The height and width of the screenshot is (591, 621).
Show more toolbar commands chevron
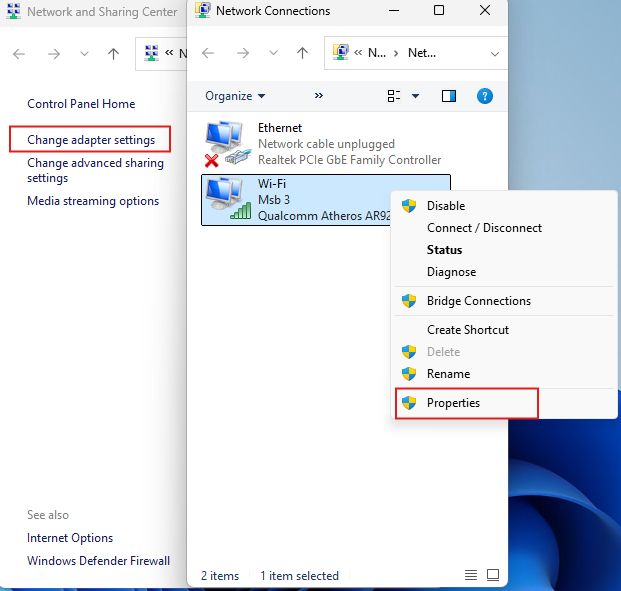click(319, 95)
